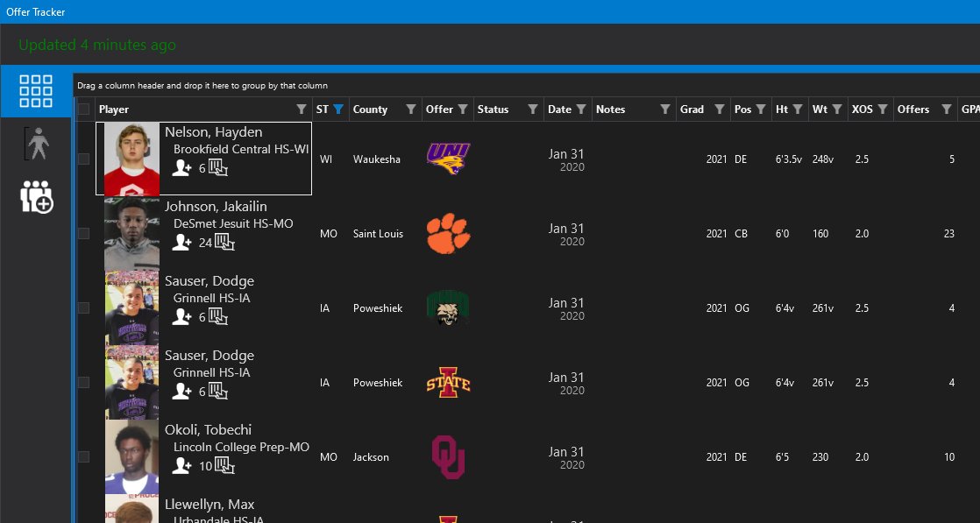The height and width of the screenshot is (523, 980).
Task: Click add-follower icon for Tobechi Okoli
Action: pos(181,465)
